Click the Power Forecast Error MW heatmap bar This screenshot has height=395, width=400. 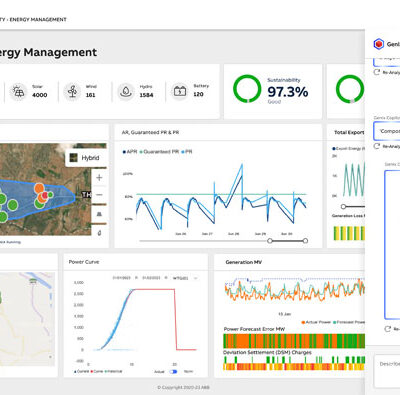(x=294, y=341)
